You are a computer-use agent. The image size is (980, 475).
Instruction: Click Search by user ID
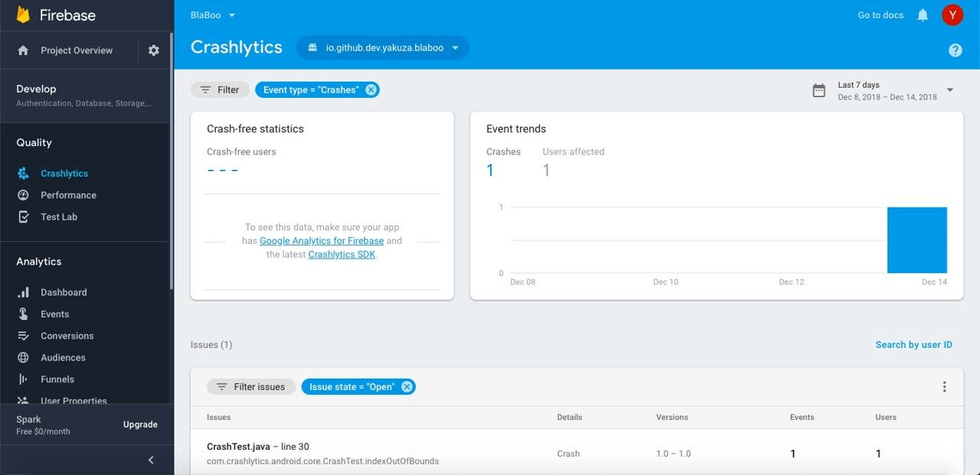913,345
